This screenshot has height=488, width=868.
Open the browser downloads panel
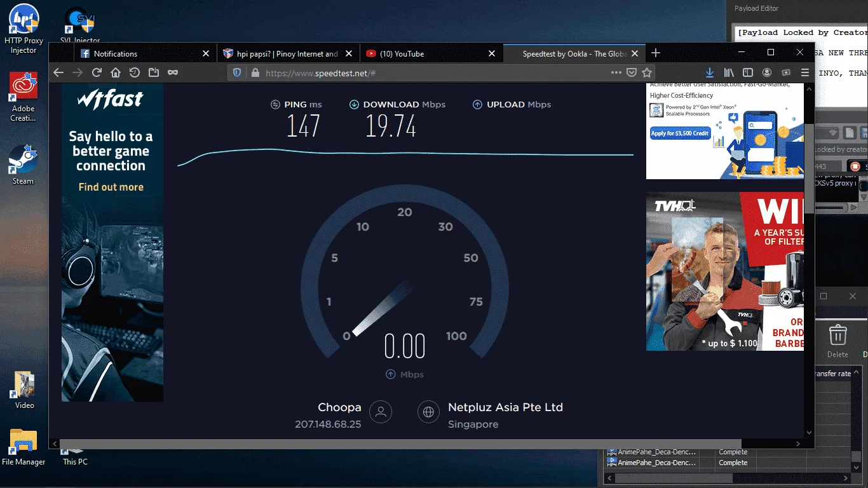pos(710,73)
